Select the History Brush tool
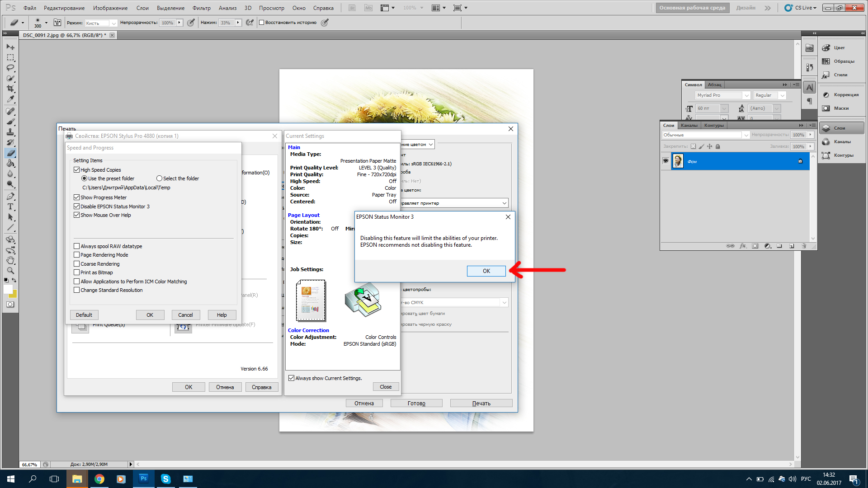Image resolution: width=868 pixels, height=488 pixels. tap(10, 142)
